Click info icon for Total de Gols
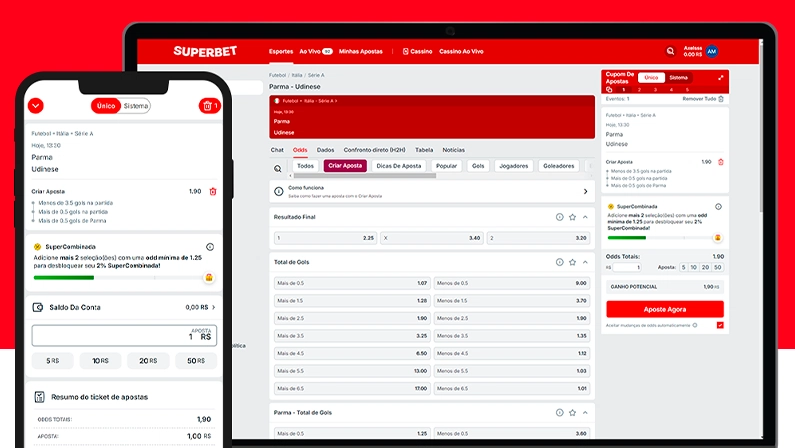Image resolution: width=795 pixels, height=448 pixels. coord(560,262)
